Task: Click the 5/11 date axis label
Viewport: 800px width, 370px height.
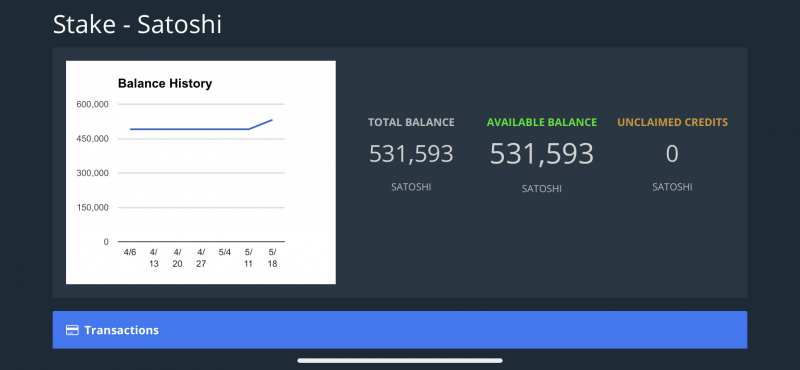Action: 248,258
